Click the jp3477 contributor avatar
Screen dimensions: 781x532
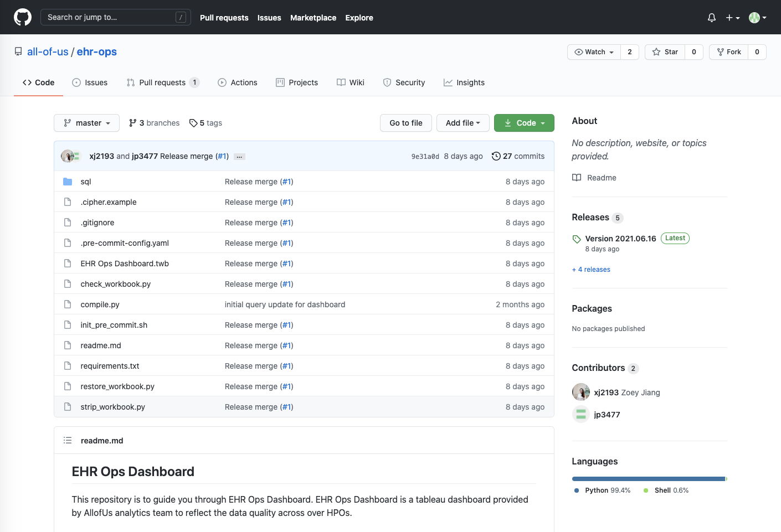pyautogui.click(x=581, y=414)
